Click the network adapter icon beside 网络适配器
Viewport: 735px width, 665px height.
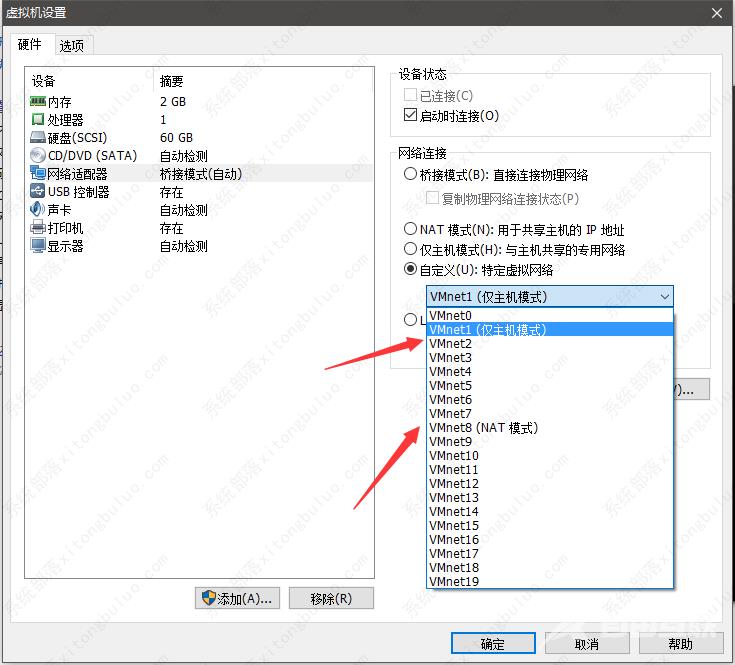[38, 173]
